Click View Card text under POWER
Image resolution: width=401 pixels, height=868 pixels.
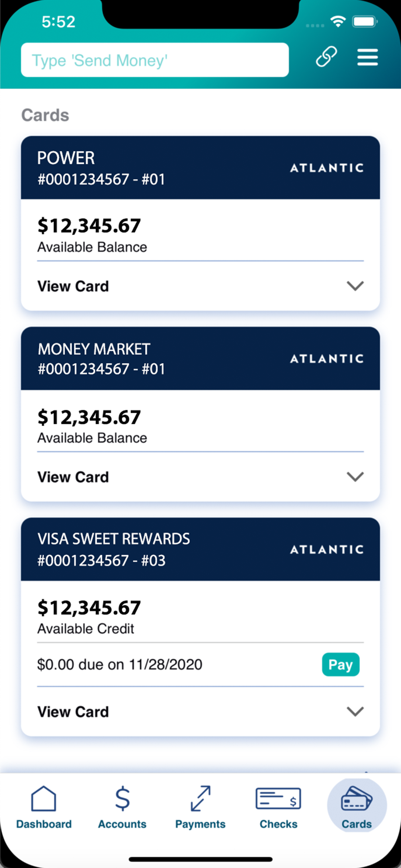pos(73,286)
